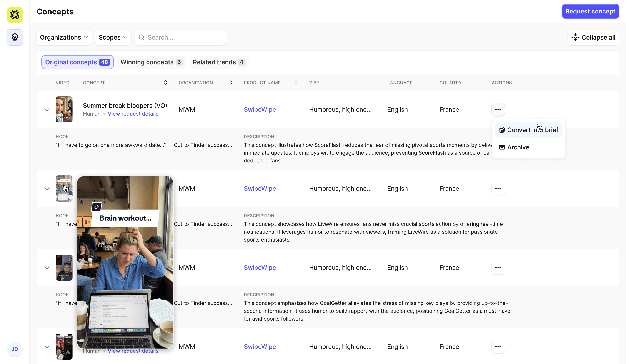Image resolution: width=626 pixels, height=364 pixels.
Task: Open actions menu for Summer break bloopers
Action: tap(498, 109)
